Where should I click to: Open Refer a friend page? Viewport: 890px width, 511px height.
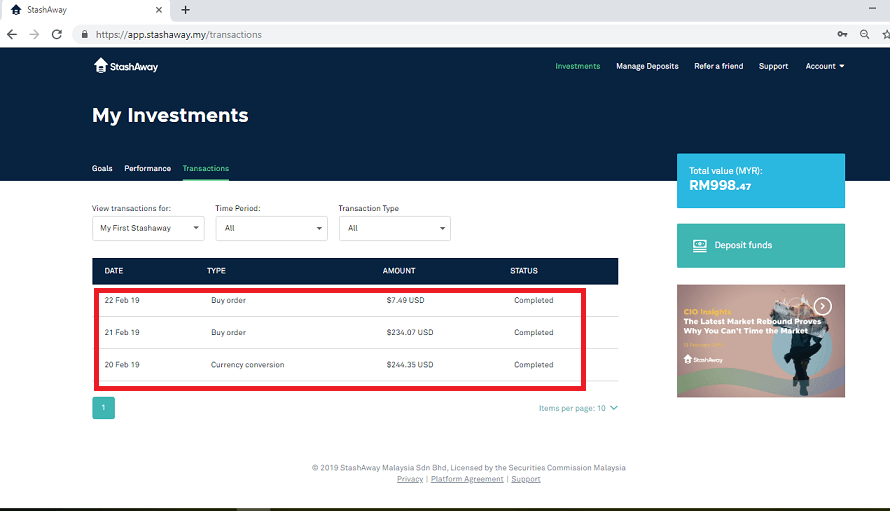[x=719, y=66]
